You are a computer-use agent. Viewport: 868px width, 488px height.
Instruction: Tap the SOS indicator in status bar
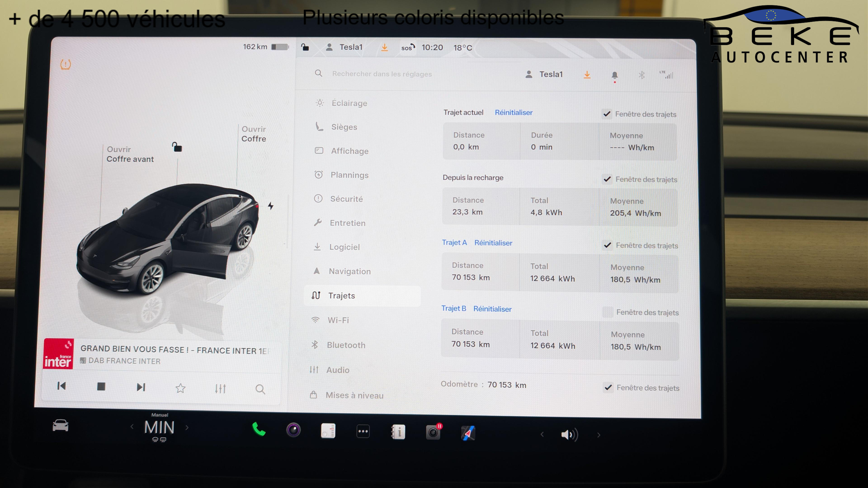click(408, 47)
